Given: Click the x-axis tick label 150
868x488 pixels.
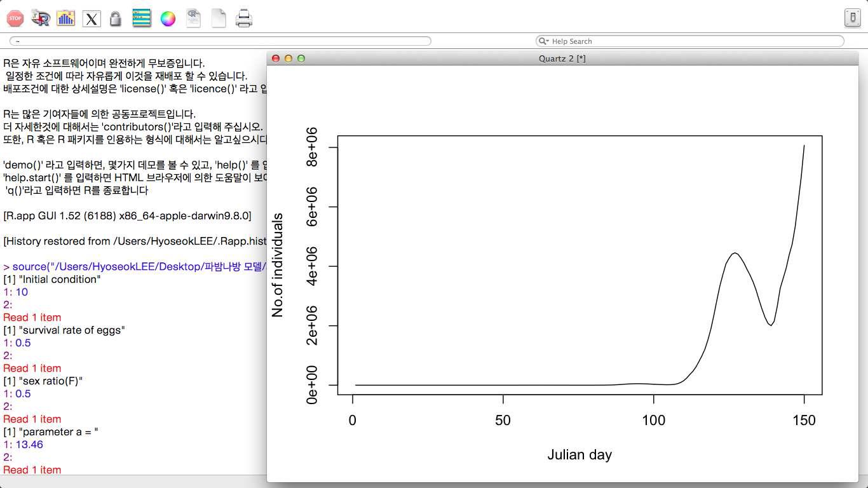Looking at the screenshot, I should click(804, 420).
